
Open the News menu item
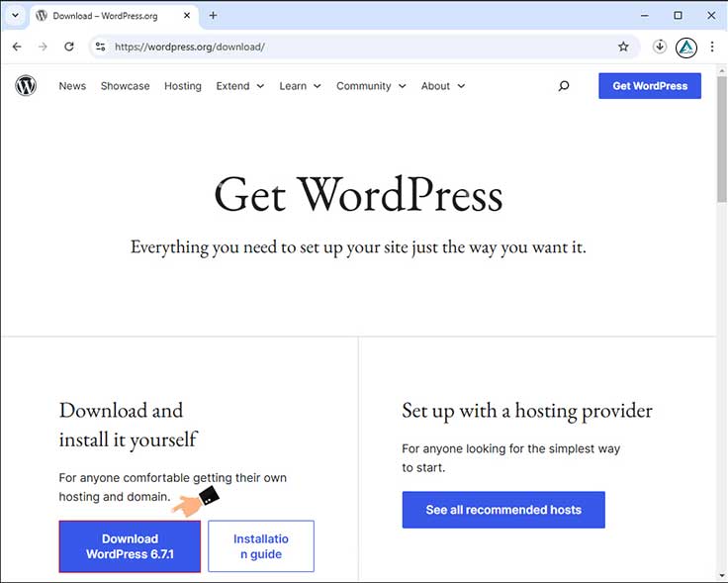coord(72,86)
